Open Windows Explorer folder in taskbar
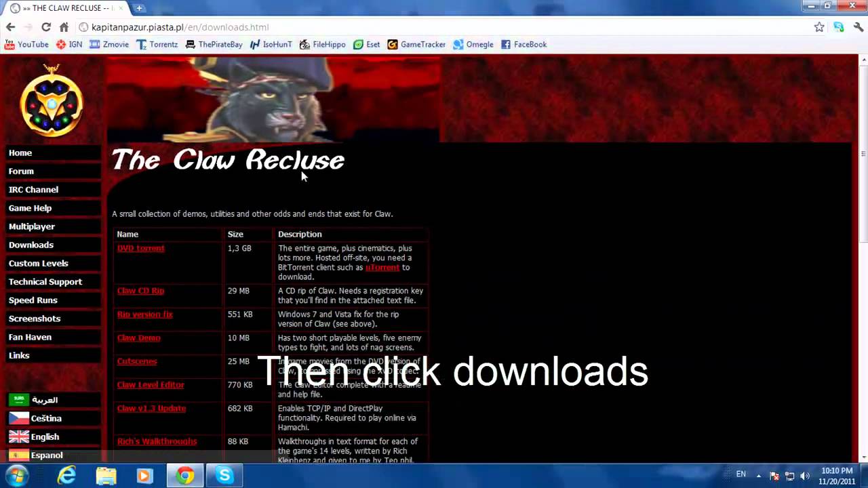This screenshot has height=488, width=868. [106, 476]
